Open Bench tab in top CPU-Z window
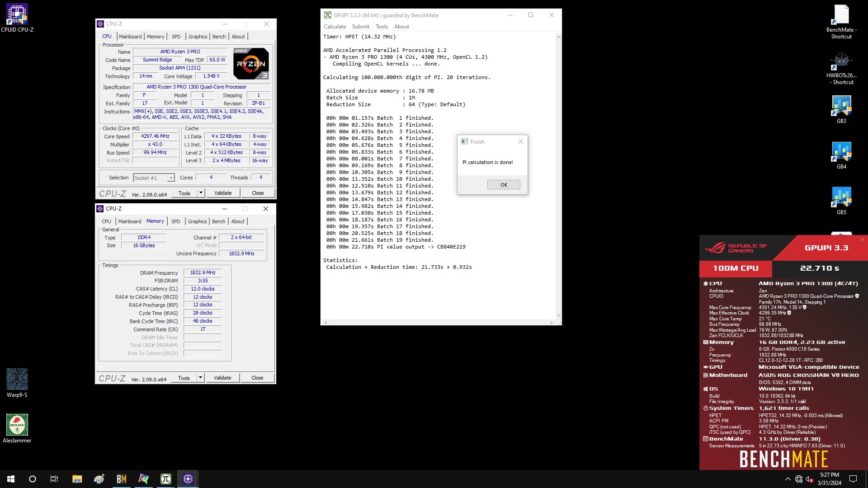Screen dimensions: 868x488 coord(219,37)
